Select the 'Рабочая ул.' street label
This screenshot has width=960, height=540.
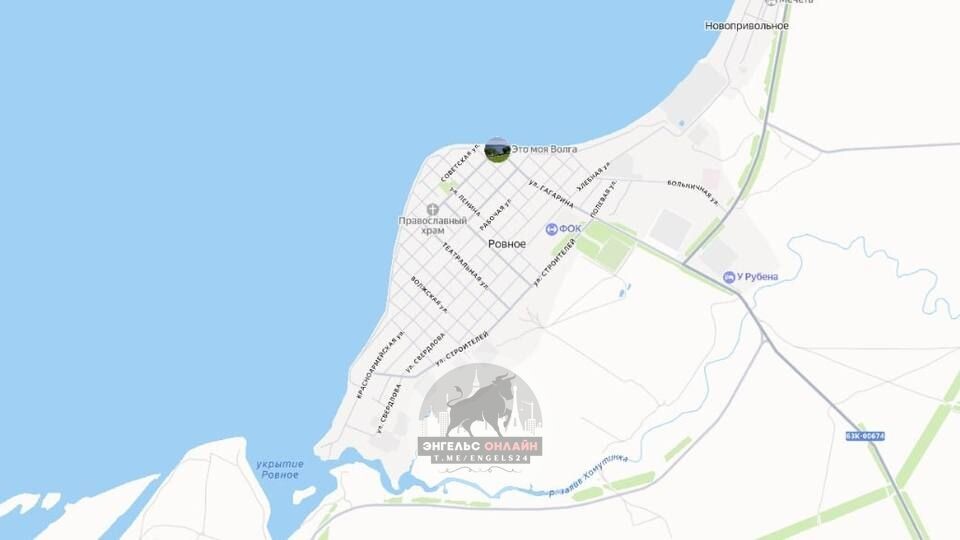point(495,214)
